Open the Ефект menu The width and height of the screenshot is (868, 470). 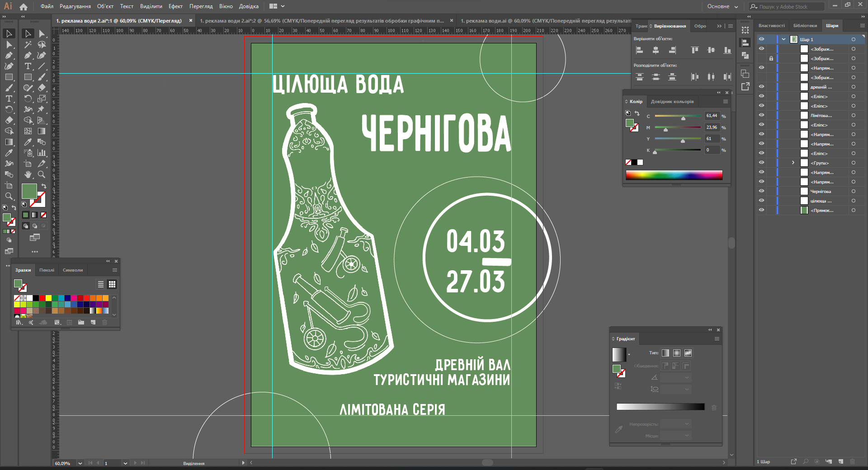click(175, 6)
